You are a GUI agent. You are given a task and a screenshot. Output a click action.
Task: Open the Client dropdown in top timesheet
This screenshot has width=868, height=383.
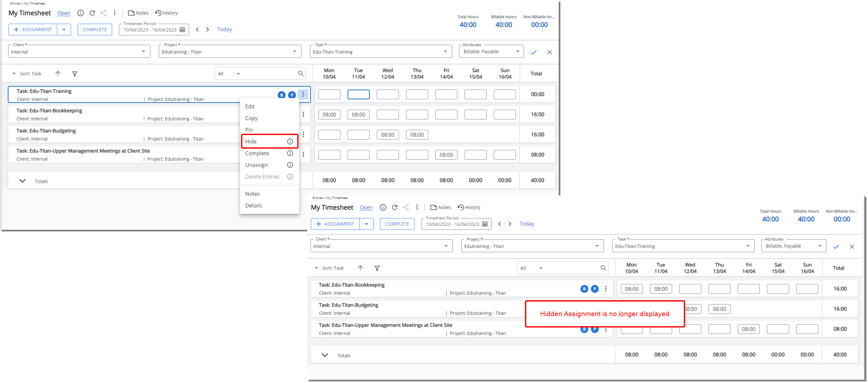(x=79, y=52)
